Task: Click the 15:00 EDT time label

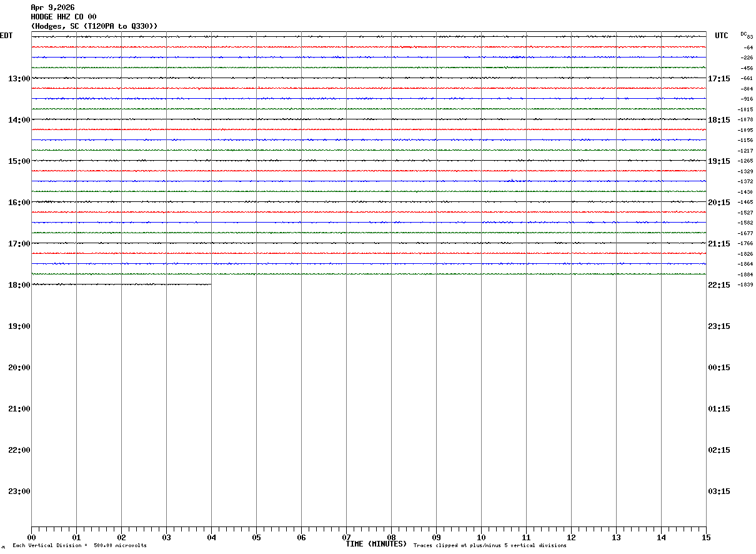Action: [x=19, y=161]
